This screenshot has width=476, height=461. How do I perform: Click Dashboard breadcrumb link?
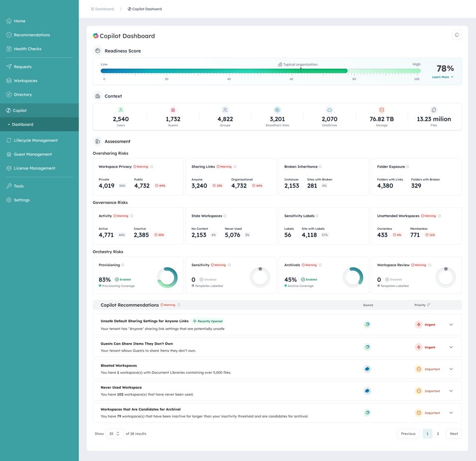coord(102,9)
